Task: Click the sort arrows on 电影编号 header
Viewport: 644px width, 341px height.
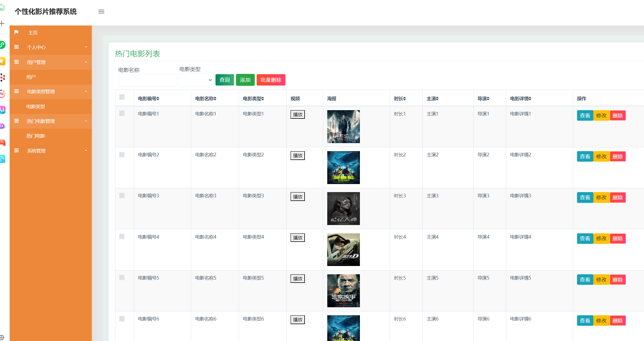Action: coord(158,99)
